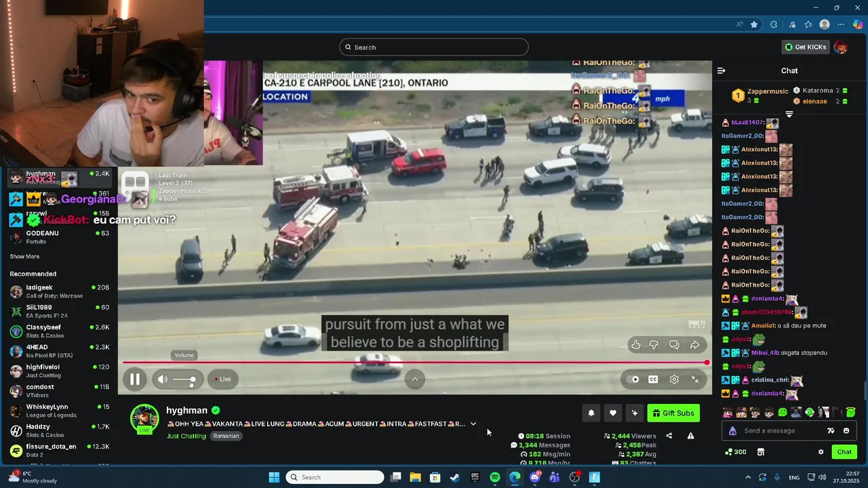Open Edge extensions puzzle icon
868x488 pixels.
tap(774, 24)
